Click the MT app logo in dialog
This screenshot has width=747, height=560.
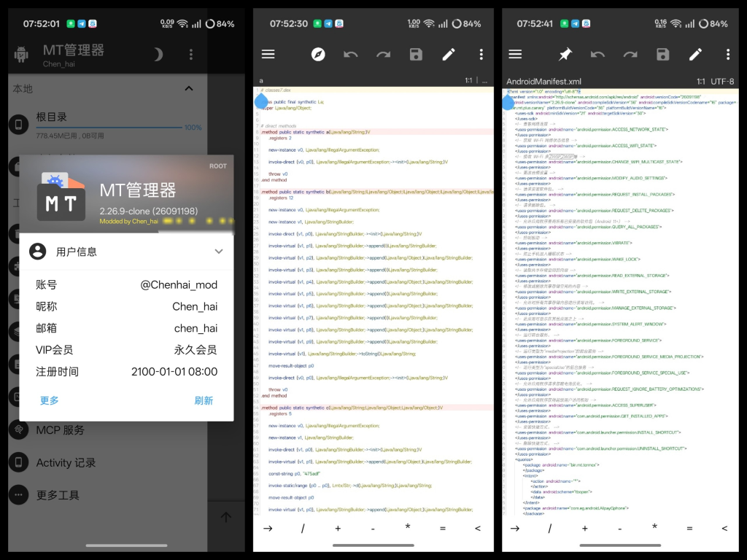(61, 196)
